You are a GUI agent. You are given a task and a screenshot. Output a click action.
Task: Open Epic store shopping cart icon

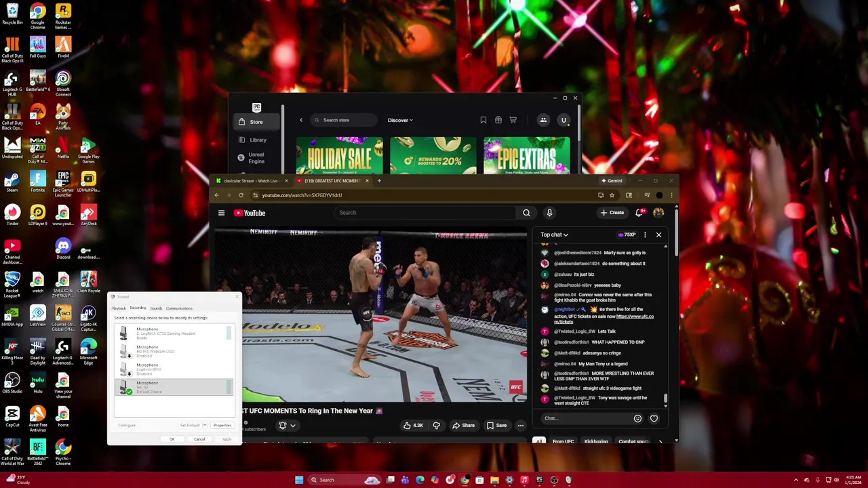[x=513, y=120]
